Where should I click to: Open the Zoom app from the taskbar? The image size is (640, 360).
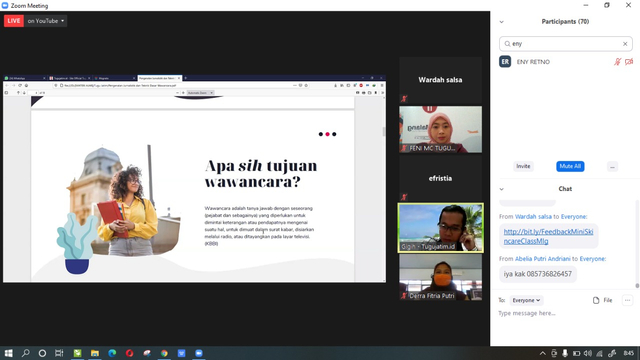[x=199, y=353]
